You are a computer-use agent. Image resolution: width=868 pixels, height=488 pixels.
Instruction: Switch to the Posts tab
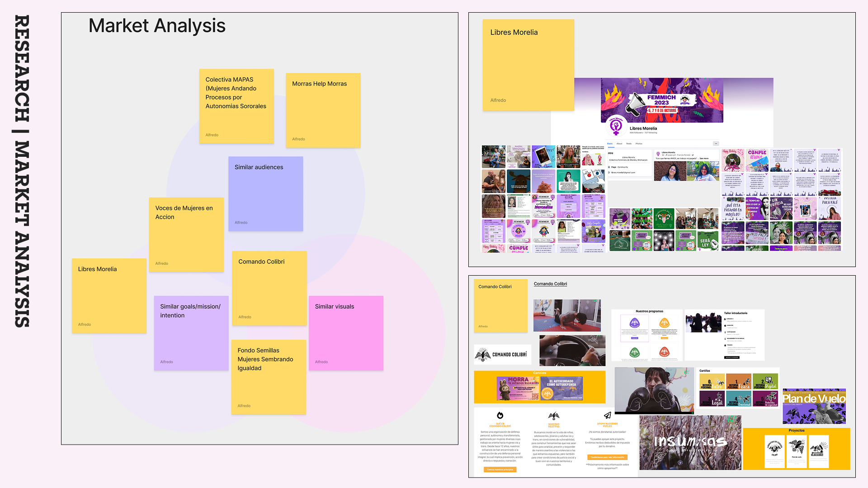click(x=610, y=144)
